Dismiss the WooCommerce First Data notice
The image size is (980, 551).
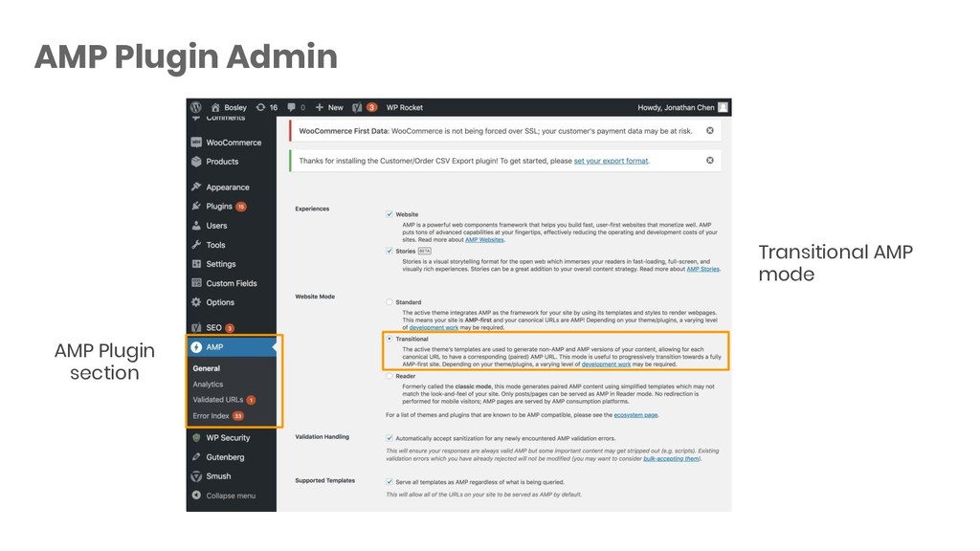coord(710,130)
